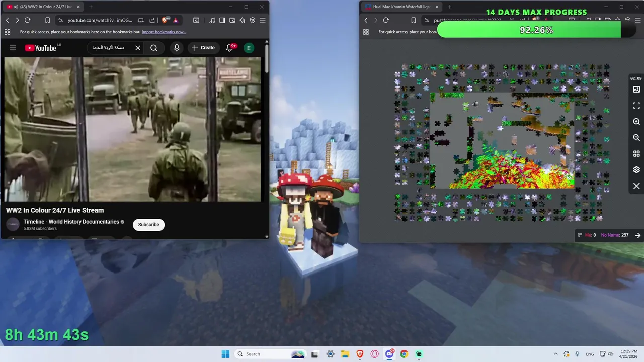Screen dimensions: 644x362
Task: Clear the YouTube search box
Action: [x=137, y=48]
